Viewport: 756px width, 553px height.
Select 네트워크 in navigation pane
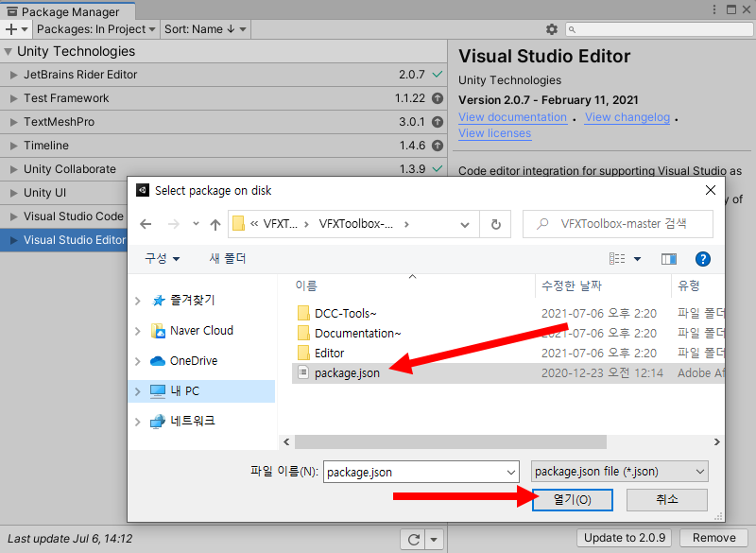(193, 421)
